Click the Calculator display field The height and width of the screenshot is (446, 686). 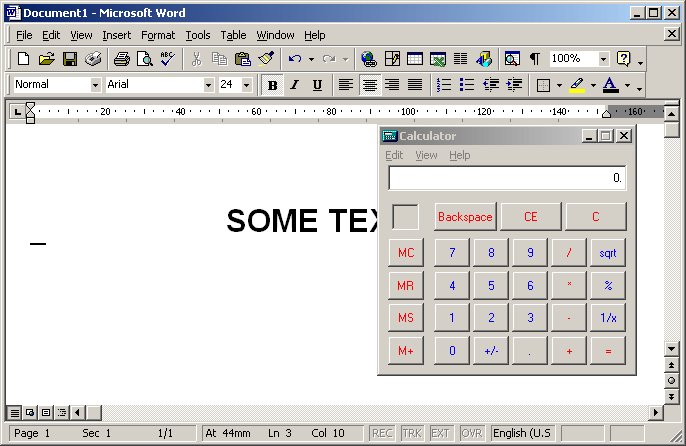(507, 178)
